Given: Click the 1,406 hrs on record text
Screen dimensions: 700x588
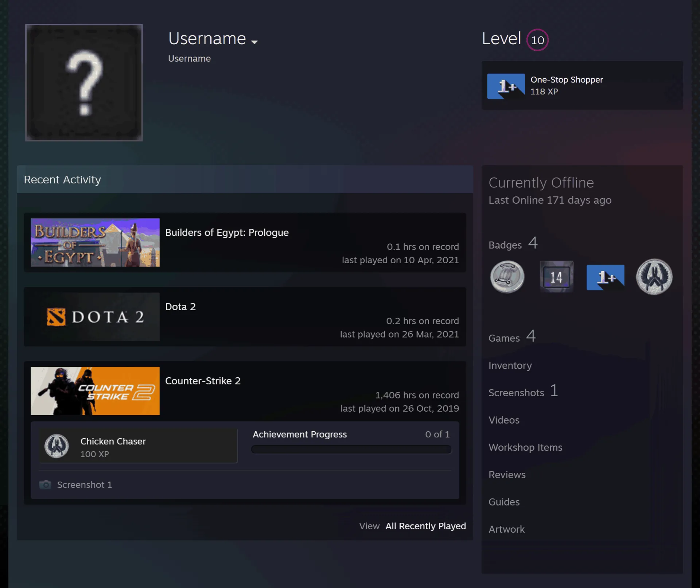Looking at the screenshot, I should click(417, 395).
